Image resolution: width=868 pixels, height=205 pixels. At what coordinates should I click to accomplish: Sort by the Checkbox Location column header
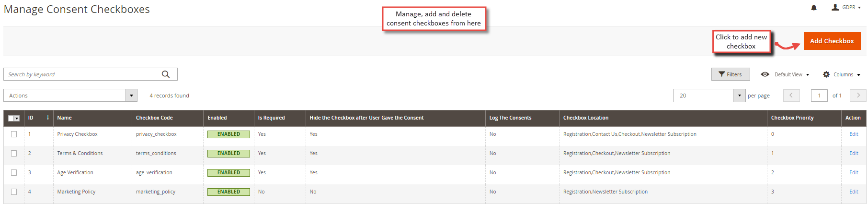point(586,118)
